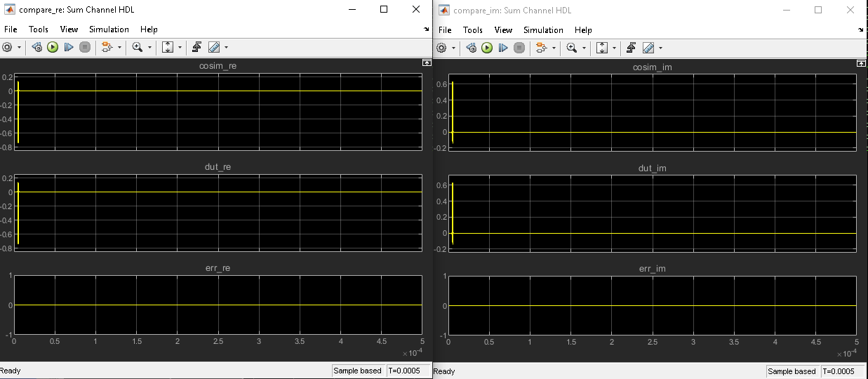Run simulation with green play button in compare_re
868x379 pixels.
pos(53,47)
